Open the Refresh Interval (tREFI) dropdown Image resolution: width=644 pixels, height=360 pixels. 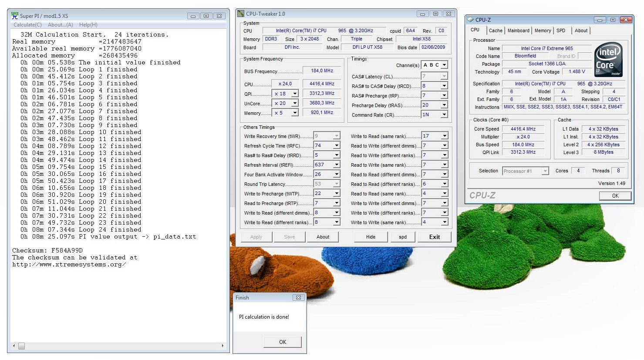click(337, 165)
